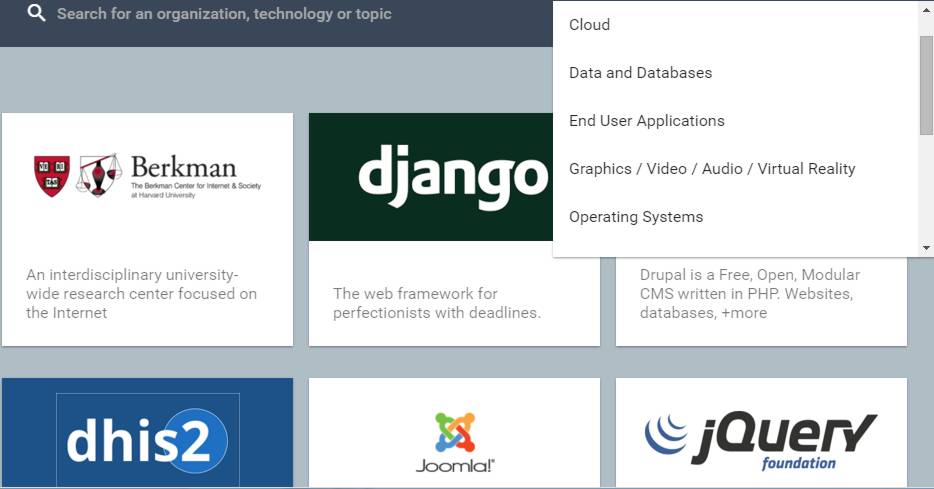
Task: Click the dropdown list scrollbar thumb
Action: [926, 85]
